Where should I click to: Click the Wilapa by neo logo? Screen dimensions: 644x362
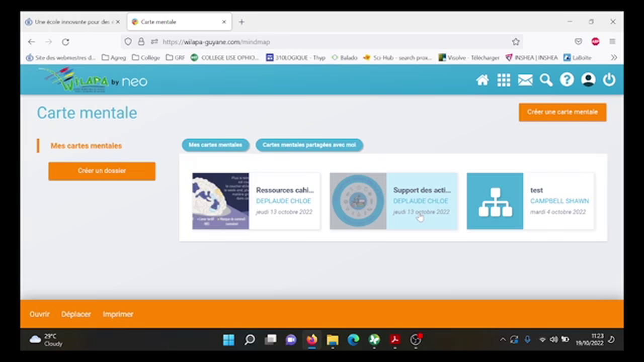[93, 79]
